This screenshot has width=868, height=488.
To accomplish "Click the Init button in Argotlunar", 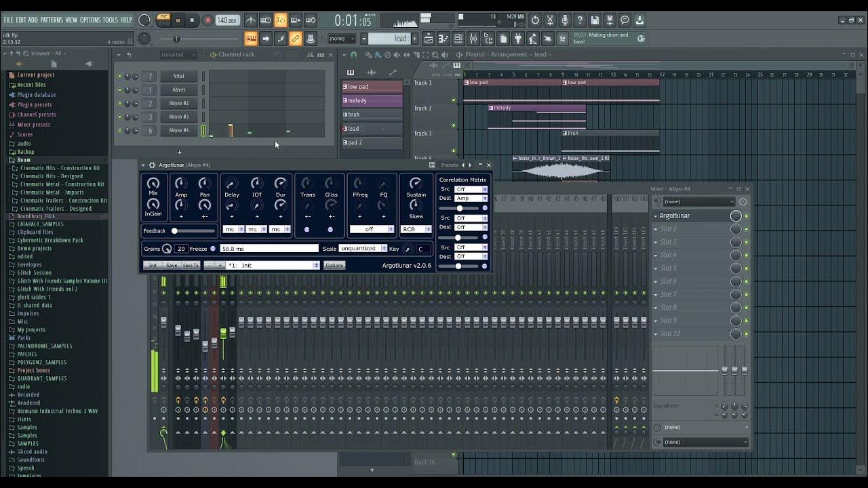I will tap(153, 265).
